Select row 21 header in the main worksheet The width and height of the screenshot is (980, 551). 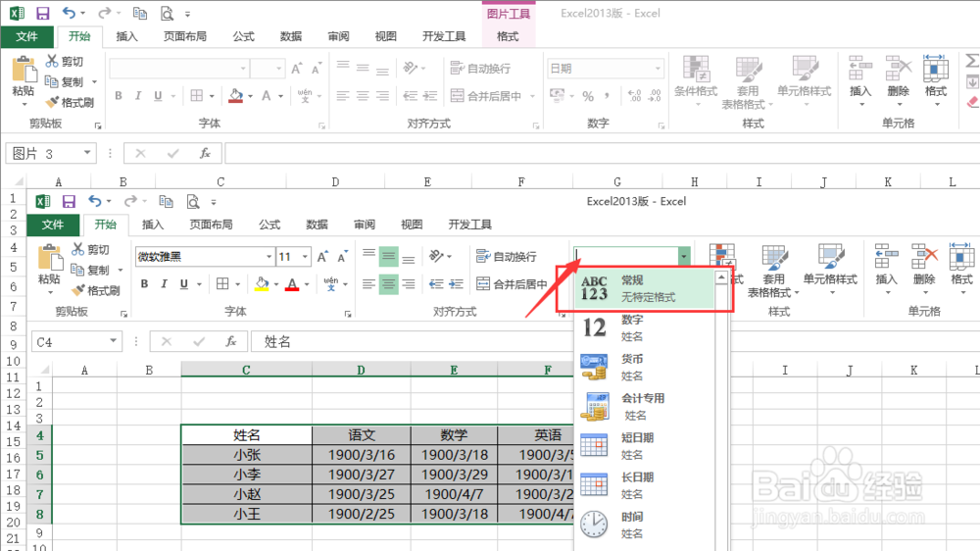(x=13, y=538)
